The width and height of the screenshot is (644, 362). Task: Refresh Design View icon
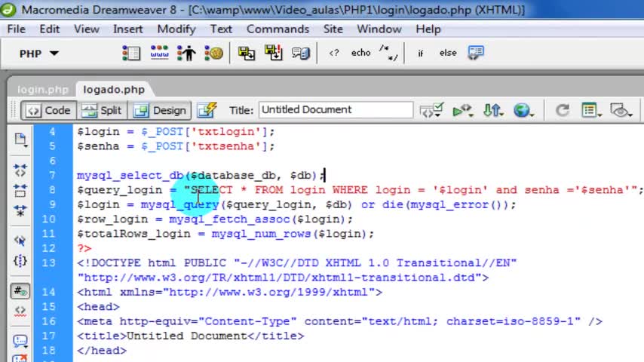563,110
